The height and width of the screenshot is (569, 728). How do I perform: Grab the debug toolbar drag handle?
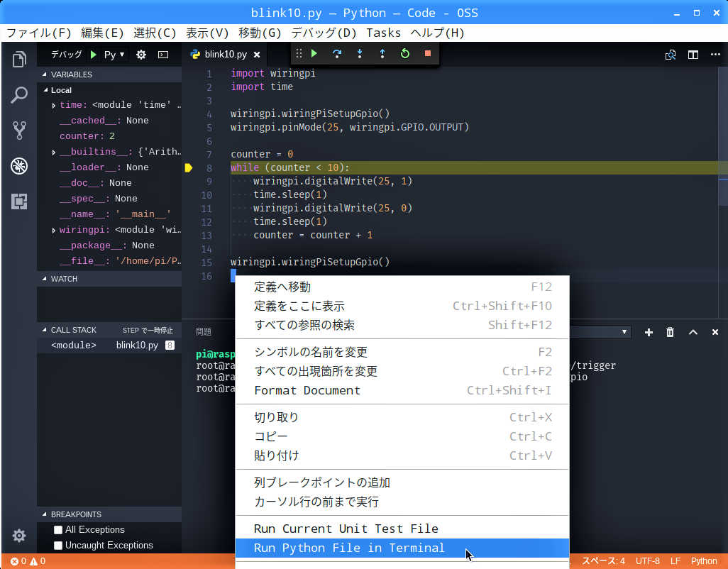pyautogui.click(x=299, y=53)
